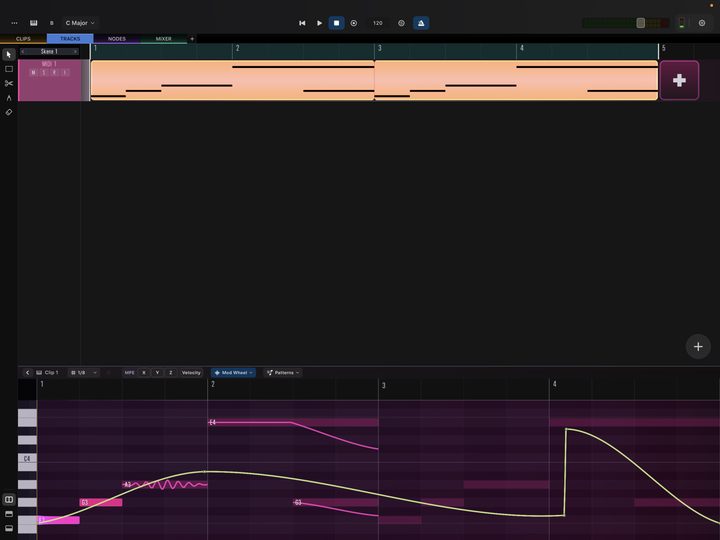Add a new view tab with plus
Image resolution: width=720 pixels, height=540 pixels.
pos(192,39)
